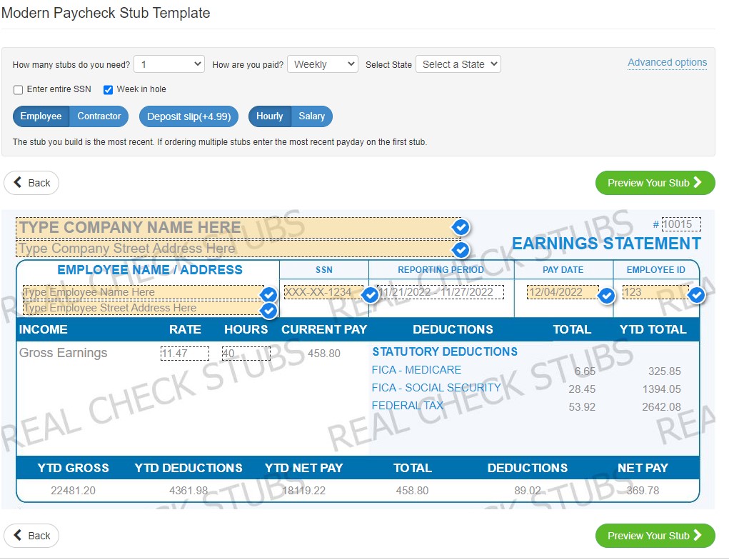The width and height of the screenshot is (729, 560).
Task: Uncheck the Week in hole checkbox
Action: [x=109, y=90]
